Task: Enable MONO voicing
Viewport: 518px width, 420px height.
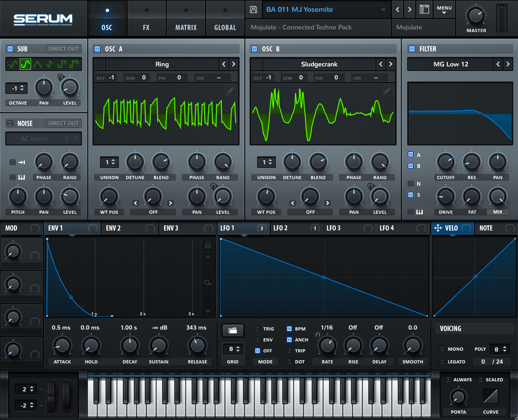Action: [x=442, y=349]
